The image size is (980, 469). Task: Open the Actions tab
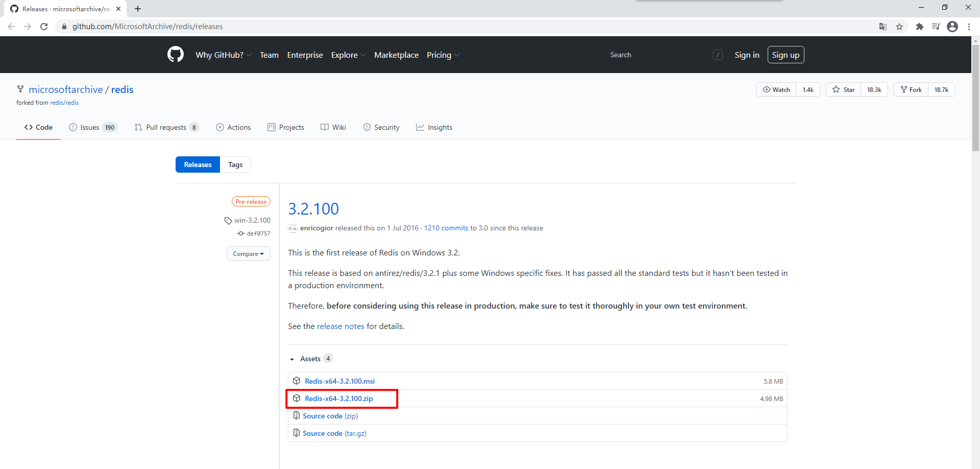pos(233,127)
